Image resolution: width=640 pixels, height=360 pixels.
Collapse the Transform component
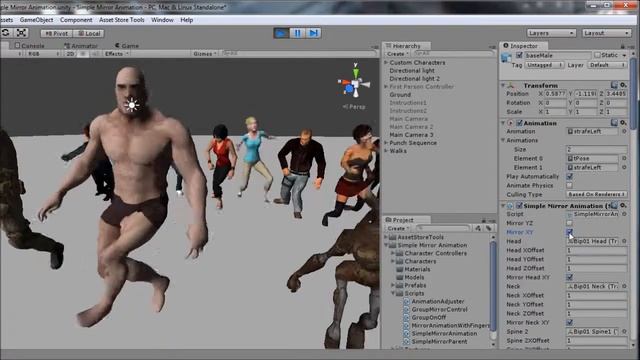tap(503, 85)
